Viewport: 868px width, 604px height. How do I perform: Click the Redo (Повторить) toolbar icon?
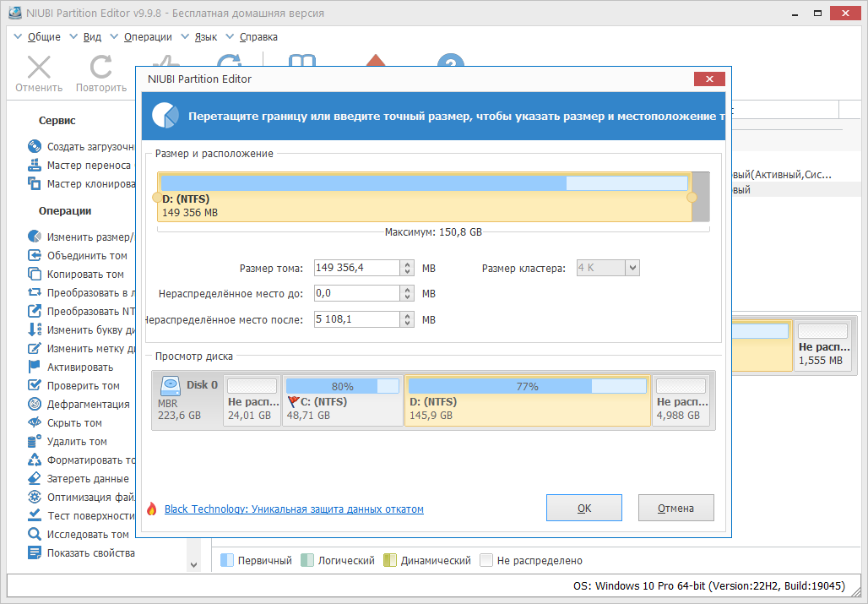pyautogui.click(x=100, y=67)
